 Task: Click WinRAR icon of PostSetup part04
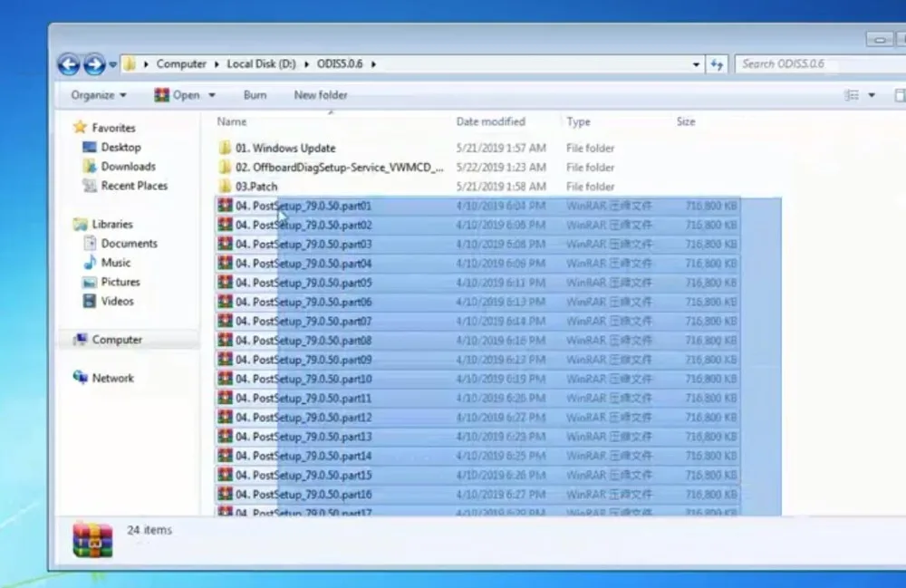(226, 263)
